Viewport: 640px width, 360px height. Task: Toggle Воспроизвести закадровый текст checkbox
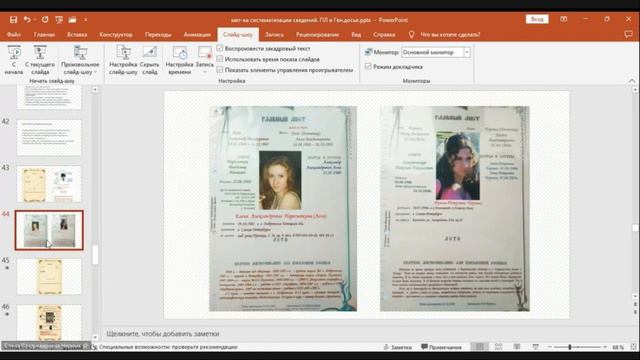pyautogui.click(x=220, y=48)
